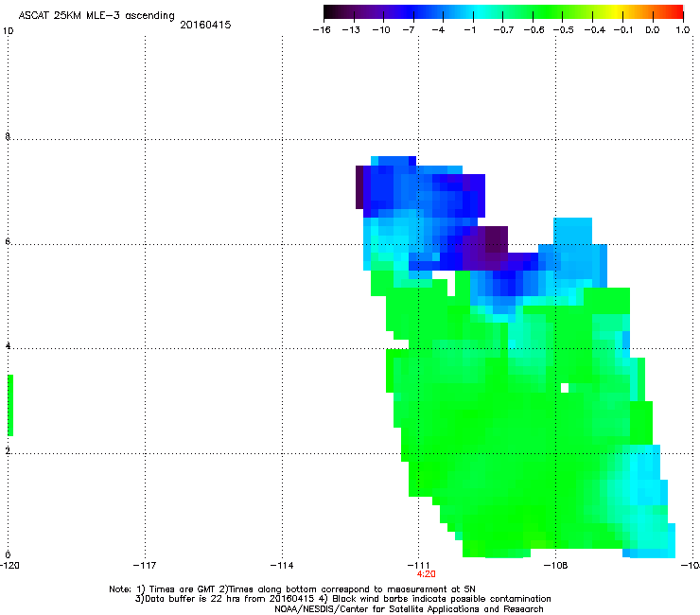Click the NOAA/NESDIS credit line
This screenshot has height=615, width=700.
click(409, 609)
